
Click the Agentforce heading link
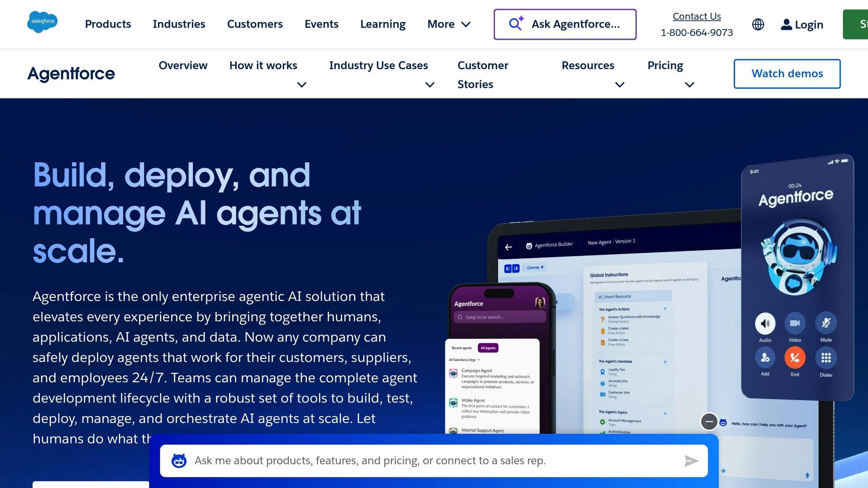71,74
